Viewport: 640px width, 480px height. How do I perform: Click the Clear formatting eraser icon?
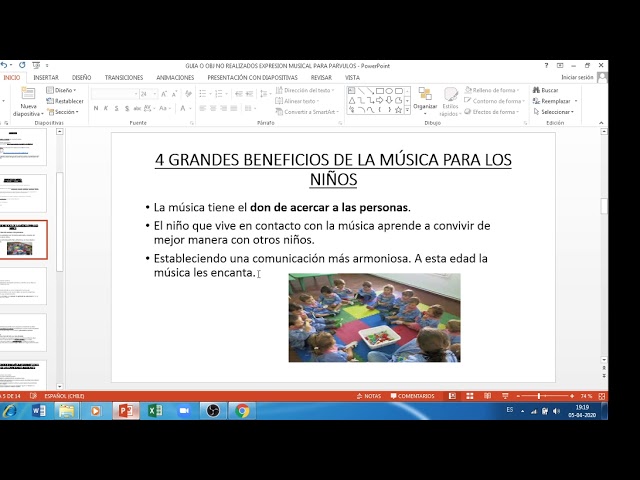(x=188, y=94)
